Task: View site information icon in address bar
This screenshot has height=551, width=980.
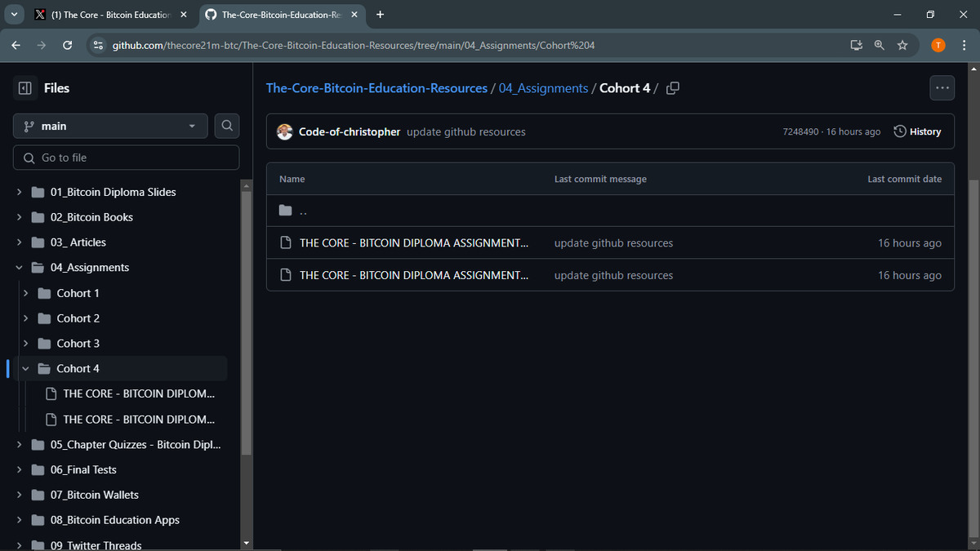Action: point(98,45)
